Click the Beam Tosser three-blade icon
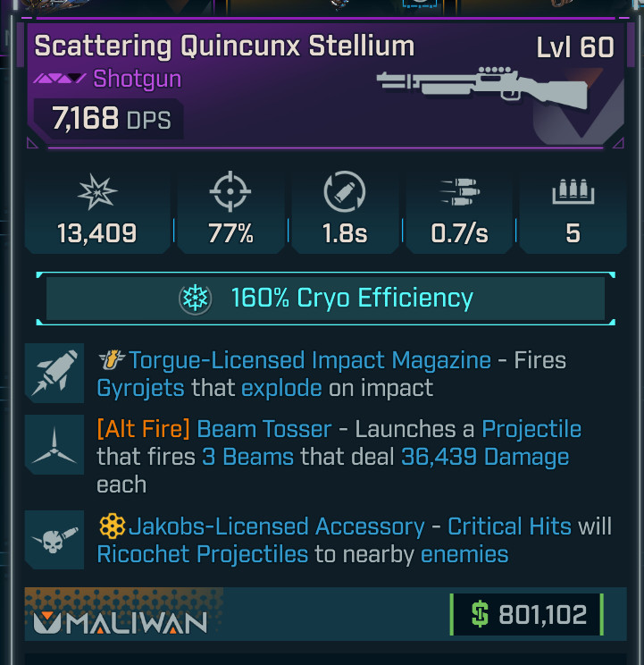644x665 pixels. tap(54, 444)
